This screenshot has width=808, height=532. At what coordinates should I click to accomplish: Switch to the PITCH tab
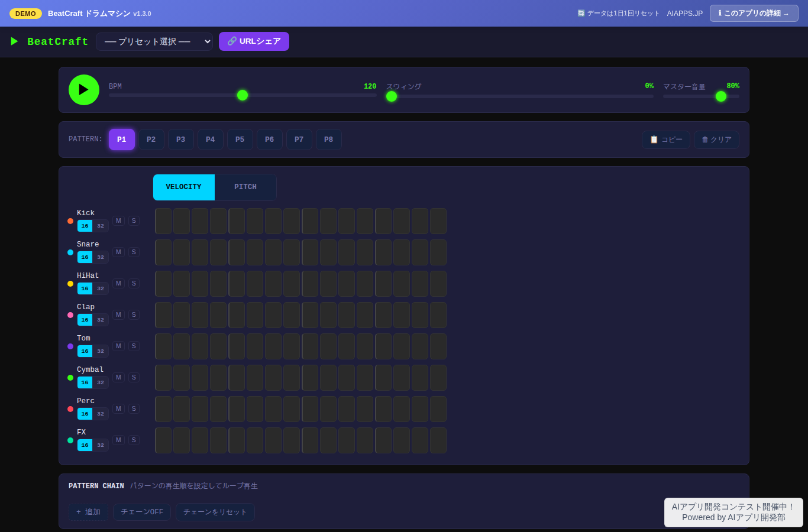(x=245, y=187)
